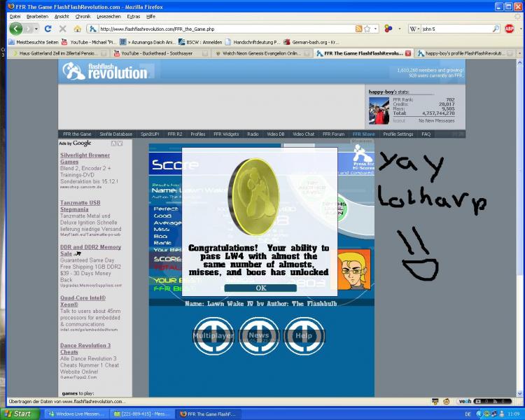Click the Windows Start button
This screenshot has width=525, height=420.
click(x=21, y=414)
